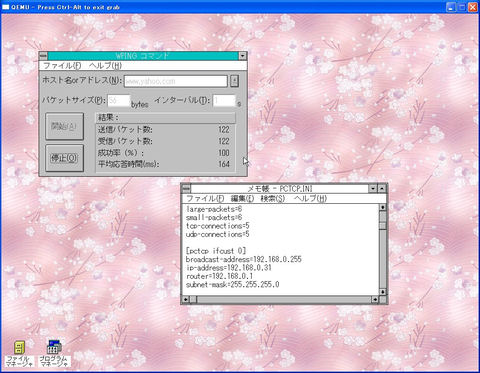
Task: Click Notepad horizontal scrollbar right arrow
Action: coord(375,299)
